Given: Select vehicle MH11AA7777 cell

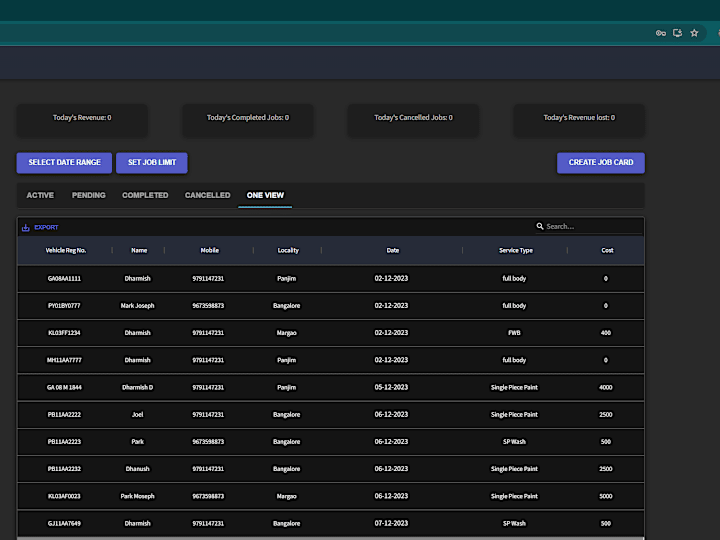Looking at the screenshot, I should coord(64,360).
